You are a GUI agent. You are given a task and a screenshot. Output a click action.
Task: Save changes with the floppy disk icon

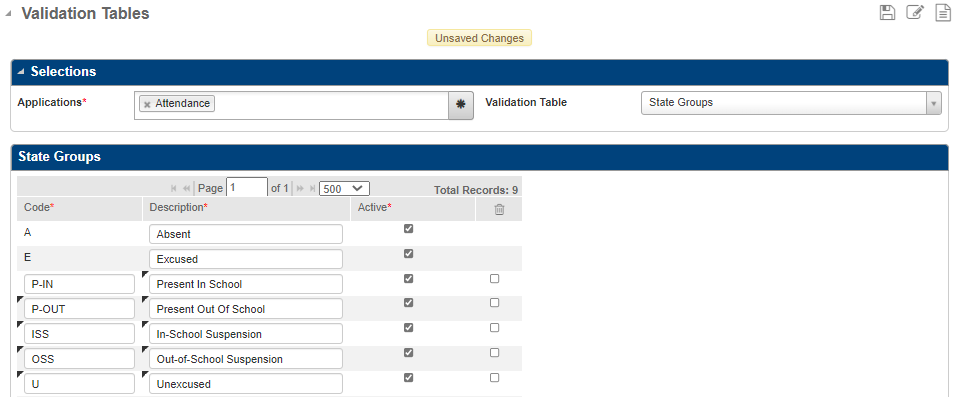[x=887, y=12]
